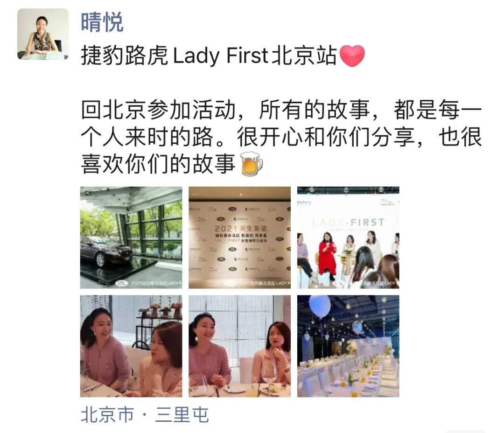The width and height of the screenshot is (504, 433).
Task: Select the 北京站 words before the heart
Action: (x=304, y=56)
